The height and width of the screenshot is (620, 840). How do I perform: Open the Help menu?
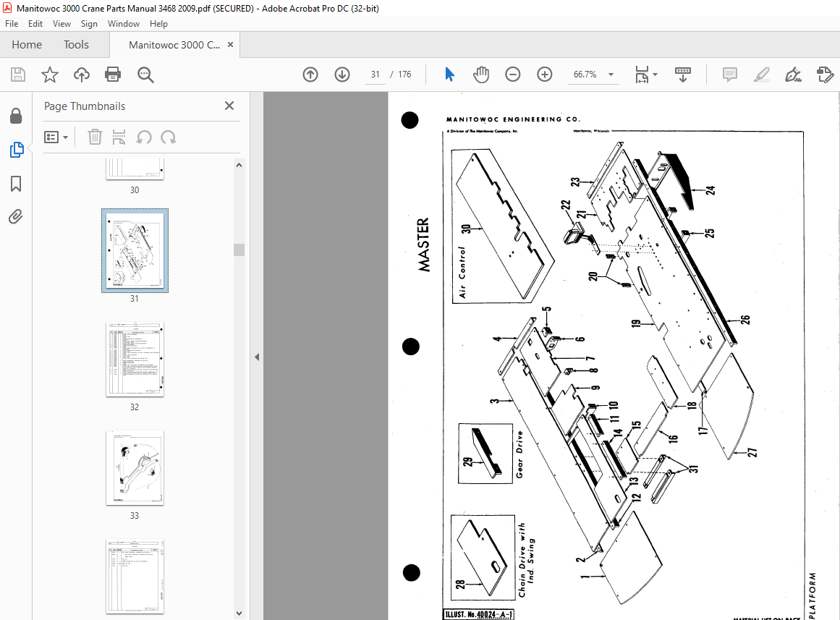(158, 24)
